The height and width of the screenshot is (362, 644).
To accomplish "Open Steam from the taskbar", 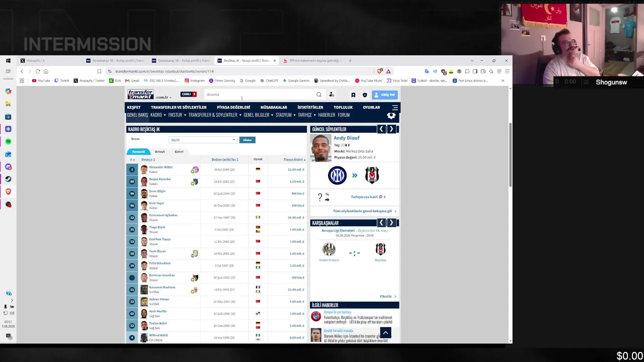I will point(8,179).
